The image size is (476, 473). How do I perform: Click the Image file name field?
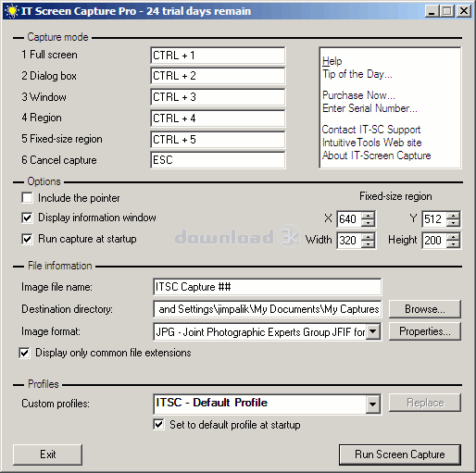pos(267,287)
